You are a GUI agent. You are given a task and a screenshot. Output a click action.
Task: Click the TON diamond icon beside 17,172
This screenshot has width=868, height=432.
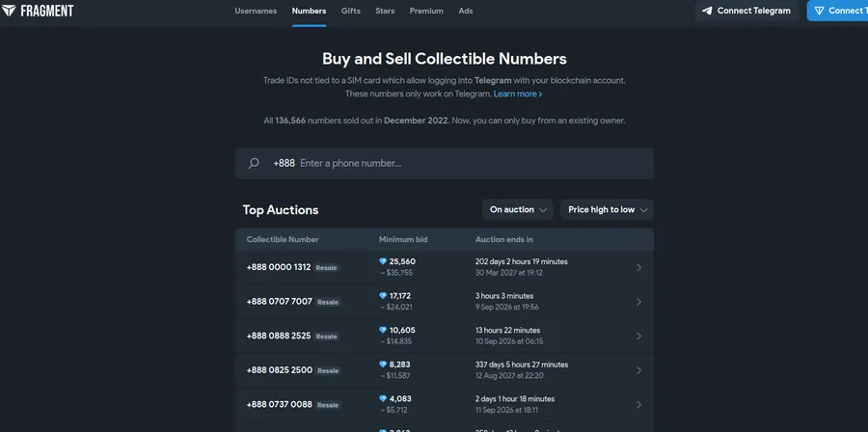383,296
